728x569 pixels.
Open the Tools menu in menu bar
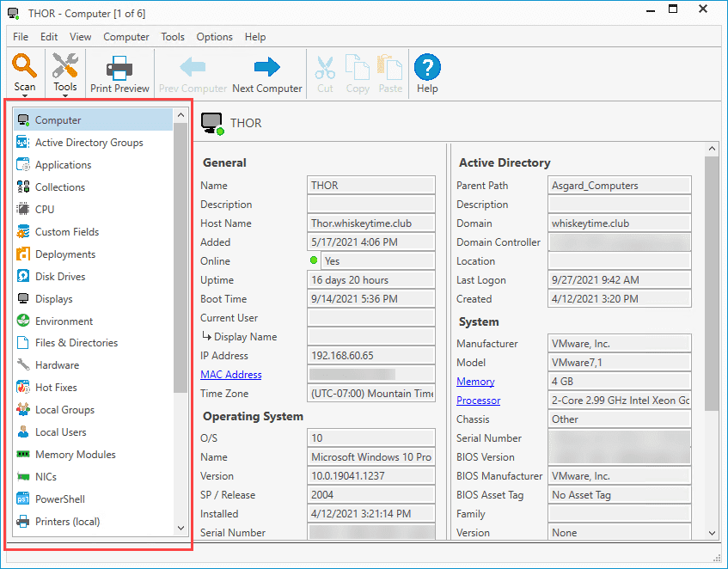tap(173, 37)
